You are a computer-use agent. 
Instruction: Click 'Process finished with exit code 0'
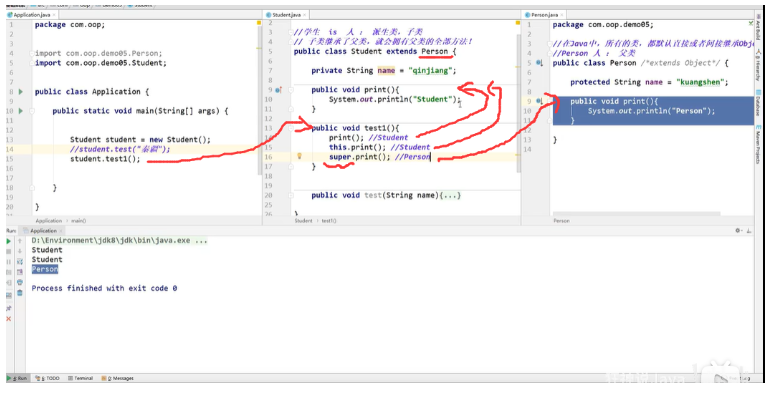[104, 289]
